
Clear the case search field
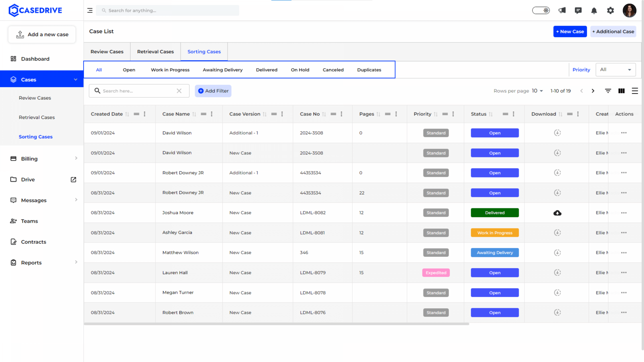[x=179, y=91]
